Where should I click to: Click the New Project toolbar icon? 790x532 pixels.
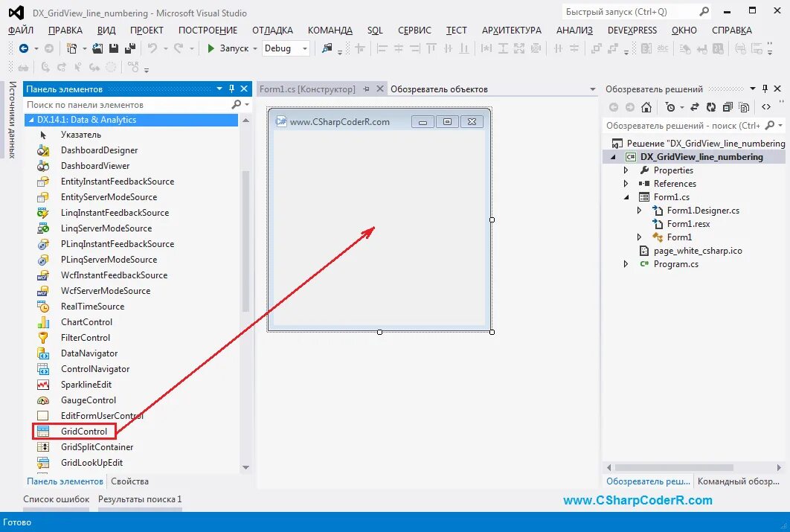click(72, 48)
